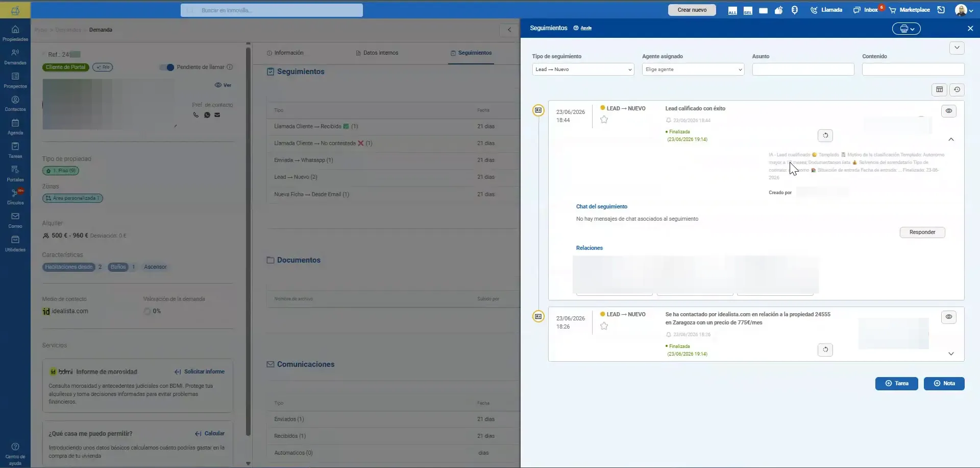Click Solicitar informe link
Image resolution: width=980 pixels, height=468 pixels.
pyautogui.click(x=200, y=372)
